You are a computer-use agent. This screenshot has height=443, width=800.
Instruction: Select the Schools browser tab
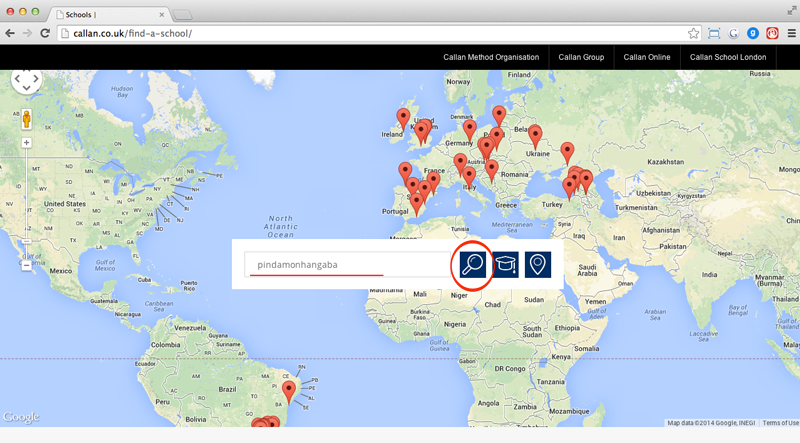pos(110,14)
